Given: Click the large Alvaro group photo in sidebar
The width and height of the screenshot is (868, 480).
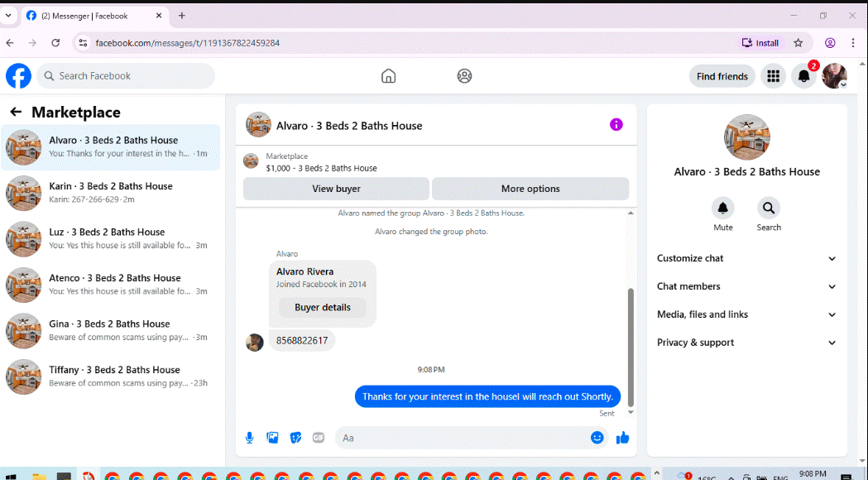Looking at the screenshot, I should 746,137.
